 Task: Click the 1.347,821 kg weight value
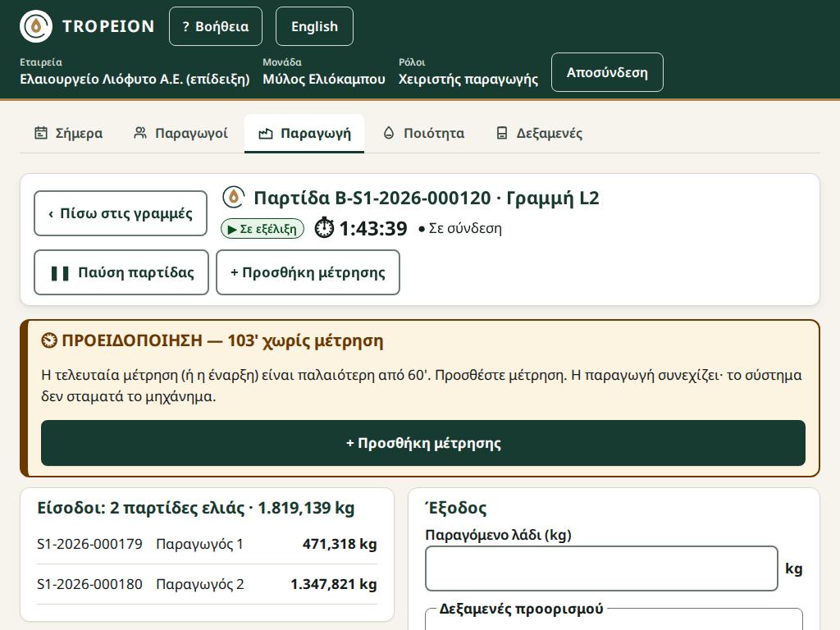click(x=334, y=584)
